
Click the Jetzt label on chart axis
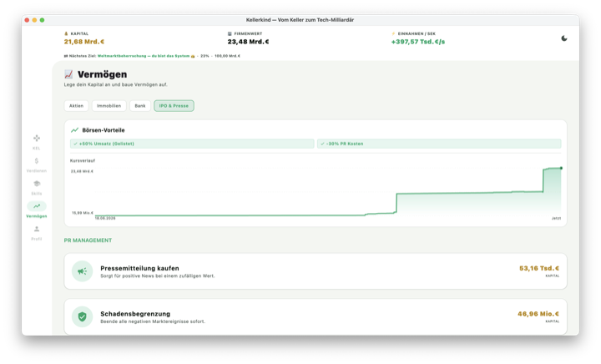pos(556,218)
